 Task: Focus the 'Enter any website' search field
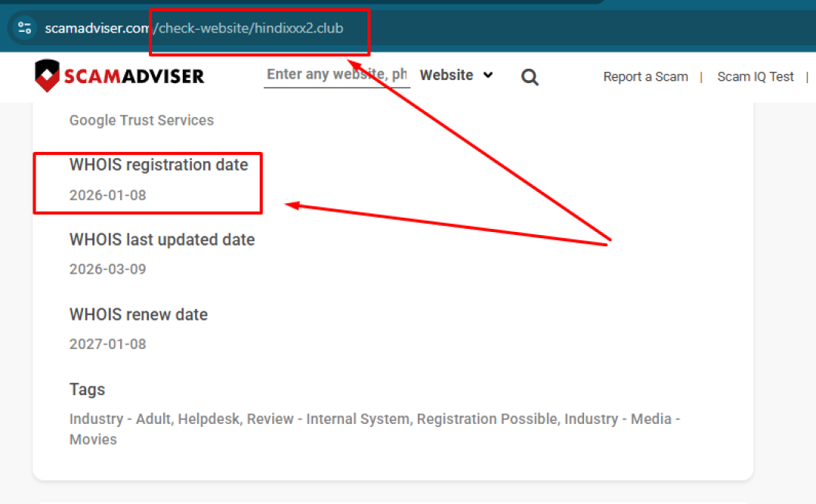[337, 75]
